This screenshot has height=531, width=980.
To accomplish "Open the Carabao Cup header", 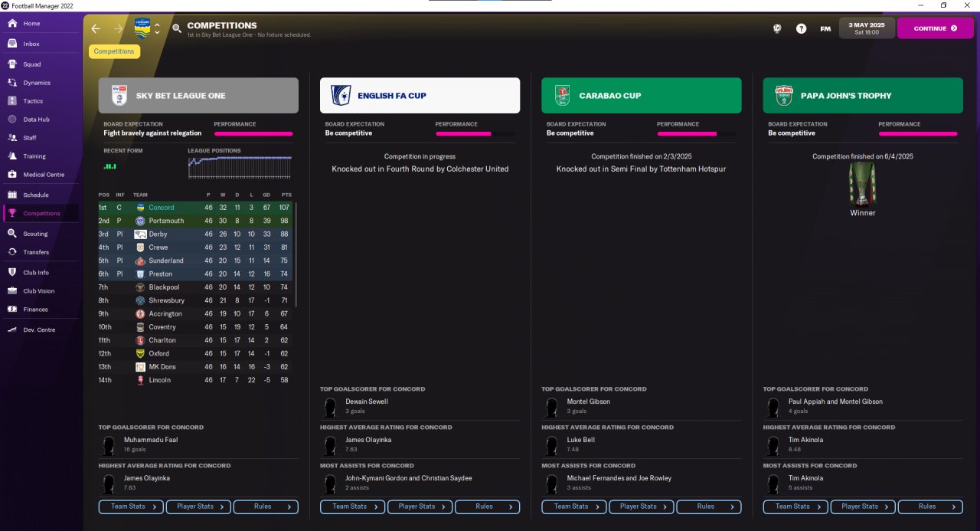I will click(x=641, y=96).
